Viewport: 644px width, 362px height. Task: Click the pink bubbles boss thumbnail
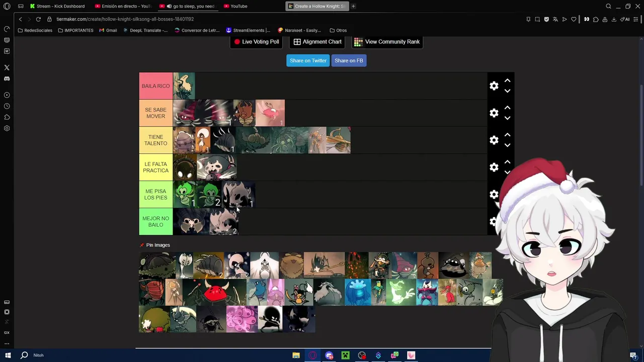pyautogui.click(x=242, y=319)
